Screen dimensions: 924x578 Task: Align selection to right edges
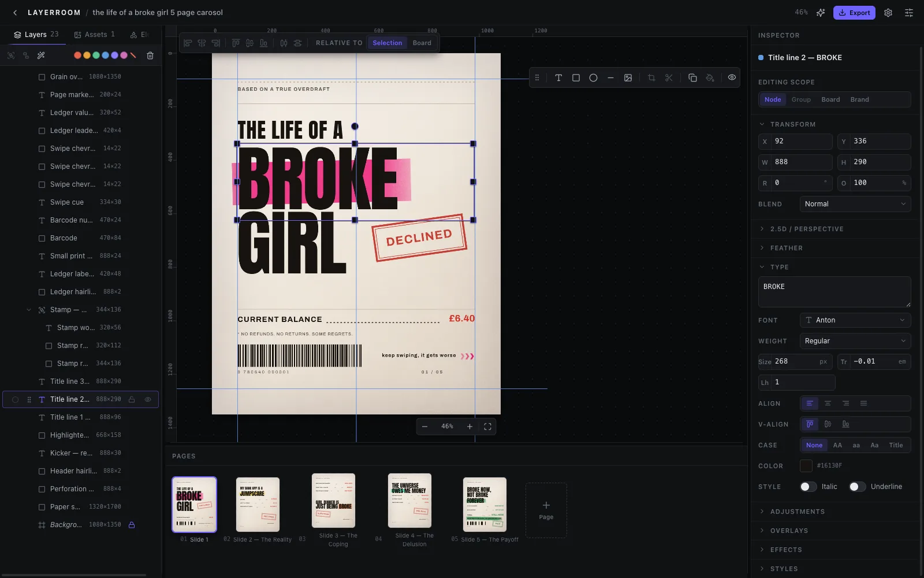[215, 43]
